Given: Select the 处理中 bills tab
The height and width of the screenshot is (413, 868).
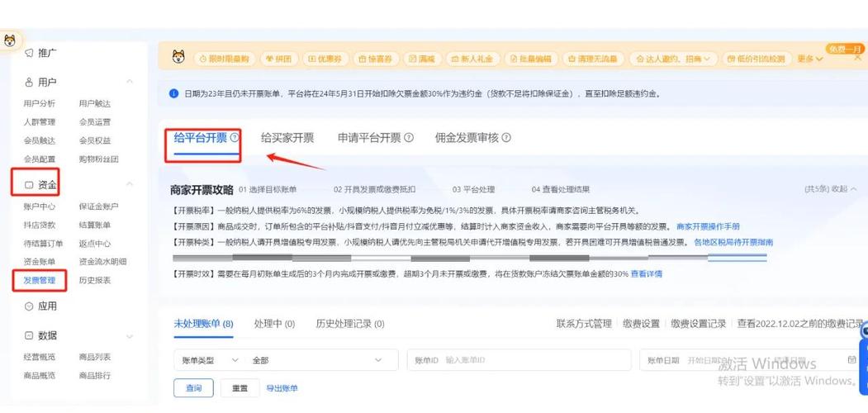Looking at the screenshot, I should click(x=274, y=324).
